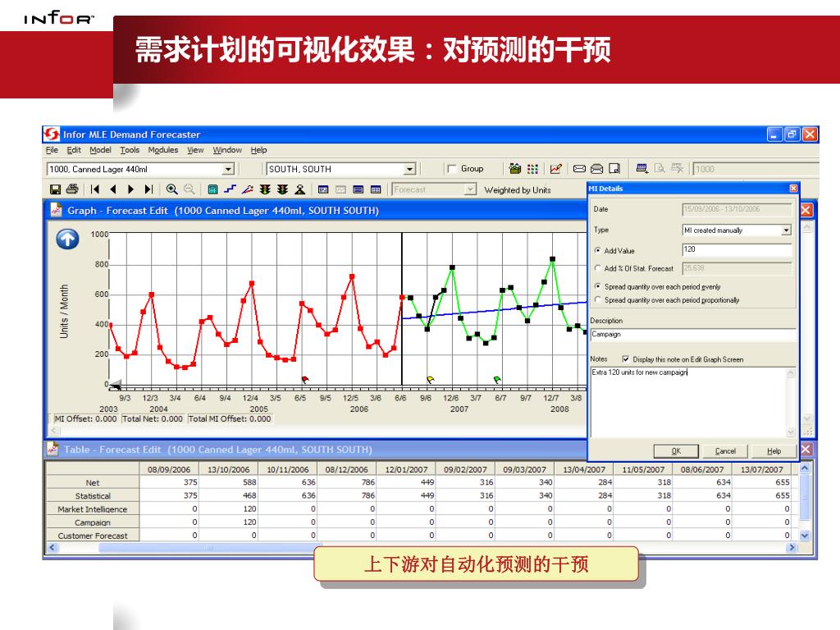The height and width of the screenshot is (630, 840).
Task: Open the Model menu
Action: coord(100,150)
